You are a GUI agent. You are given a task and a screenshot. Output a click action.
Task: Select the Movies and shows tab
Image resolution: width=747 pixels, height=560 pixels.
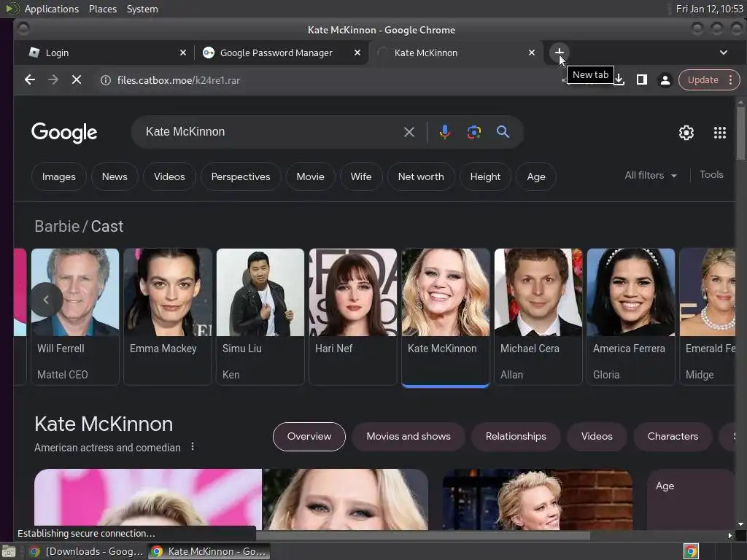click(409, 436)
